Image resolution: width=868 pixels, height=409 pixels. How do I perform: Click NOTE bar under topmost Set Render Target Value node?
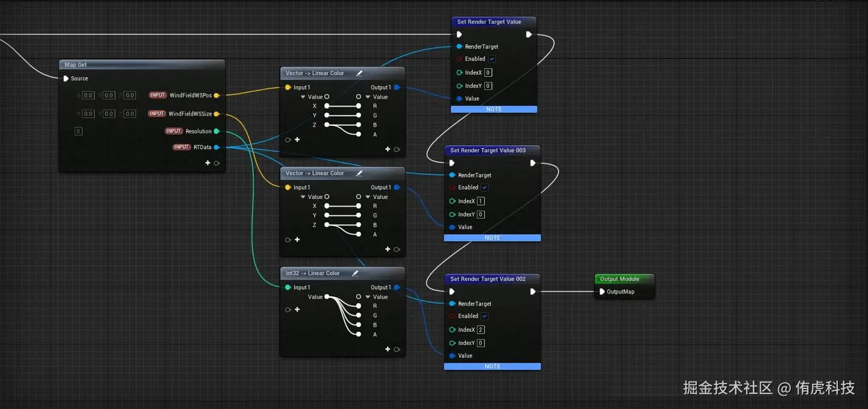[x=494, y=110]
